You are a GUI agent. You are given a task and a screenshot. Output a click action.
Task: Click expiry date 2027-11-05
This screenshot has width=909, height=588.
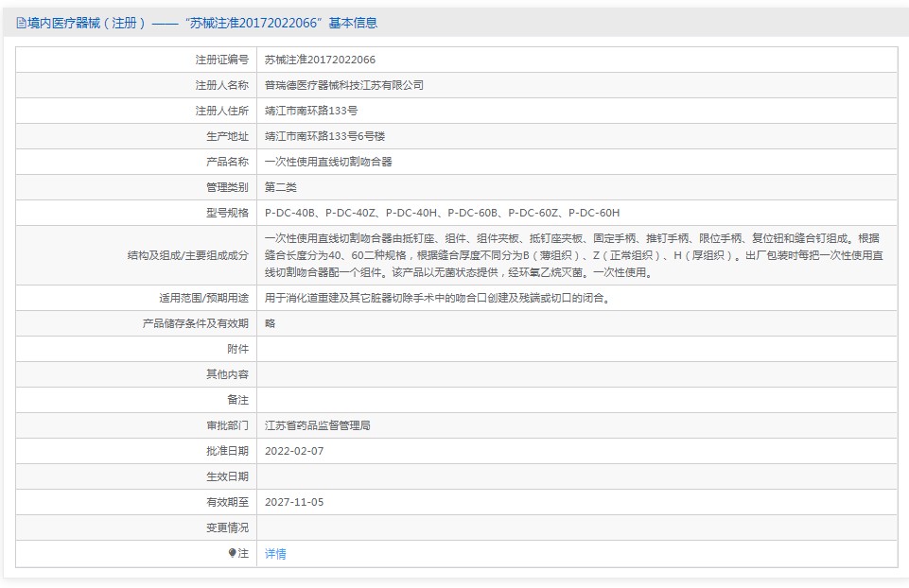294,502
